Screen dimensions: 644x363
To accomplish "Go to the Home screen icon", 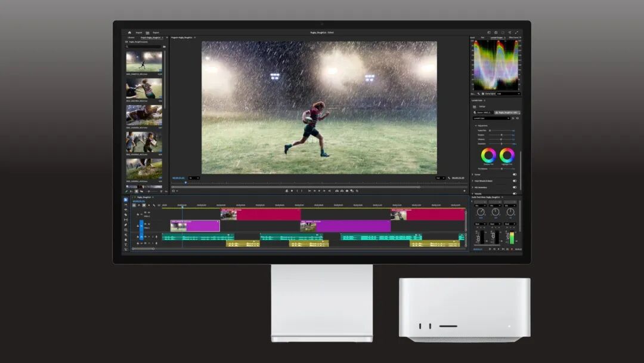I will [129, 32].
